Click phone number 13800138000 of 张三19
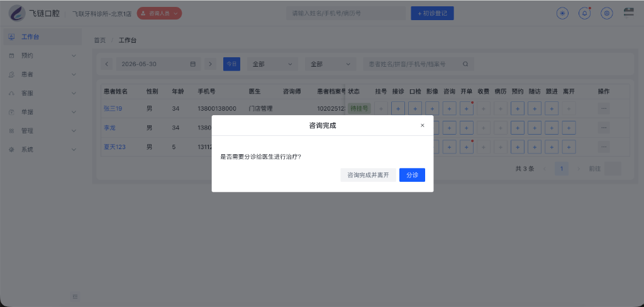 click(217, 108)
